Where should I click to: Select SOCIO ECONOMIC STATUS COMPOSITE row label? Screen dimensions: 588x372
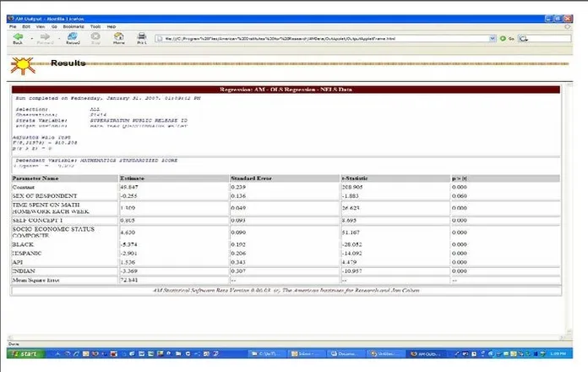(x=53, y=232)
